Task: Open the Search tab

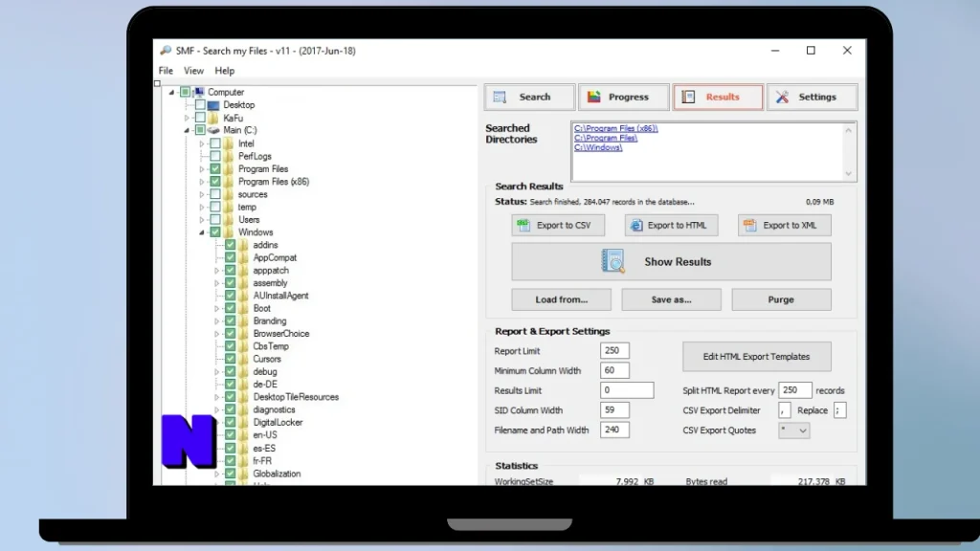Action: point(529,97)
